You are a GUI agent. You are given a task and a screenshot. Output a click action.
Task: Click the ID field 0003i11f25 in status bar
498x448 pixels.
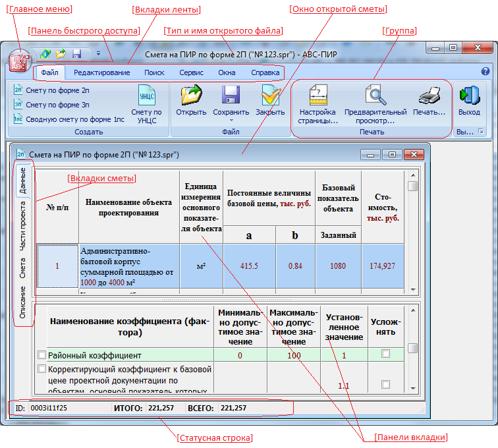(x=69, y=408)
